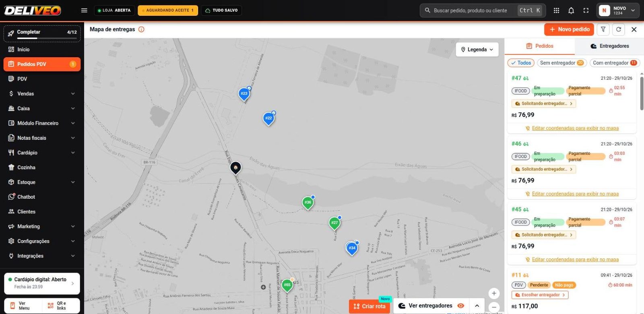Viewport: 644px width, 314px height.
Task: Filter by Com entregador
Action: (615, 63)
